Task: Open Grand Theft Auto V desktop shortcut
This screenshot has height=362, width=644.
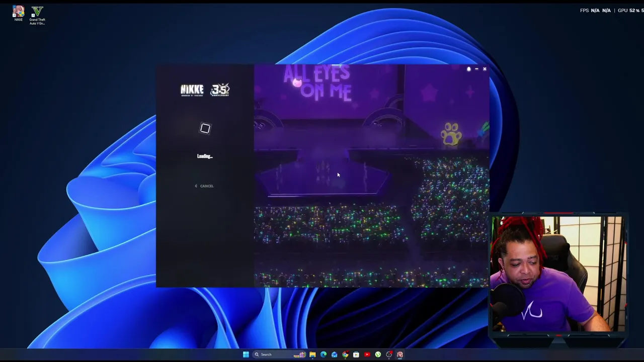Action: point(37,16)
